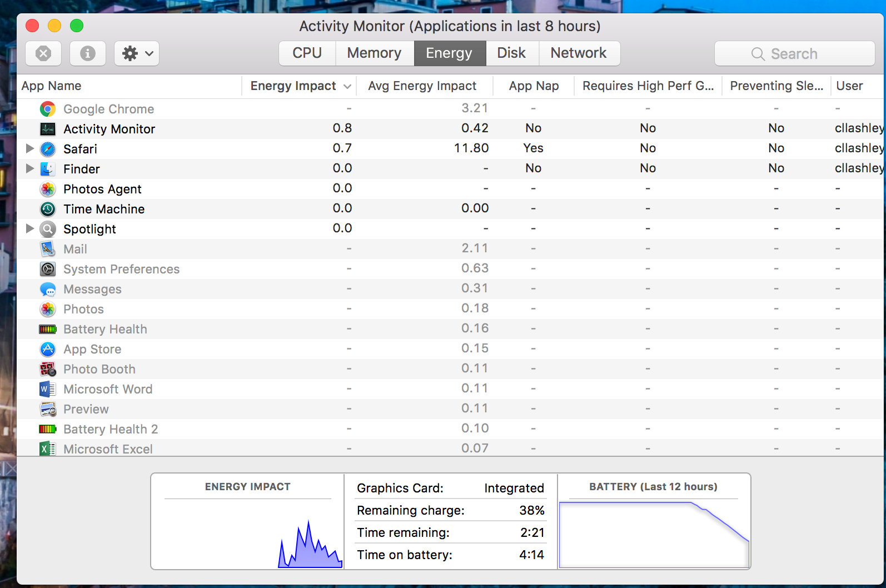Select the Photos Agent row name
The height and width of the screenshot is (588, 886).
(x=103, y=189)
